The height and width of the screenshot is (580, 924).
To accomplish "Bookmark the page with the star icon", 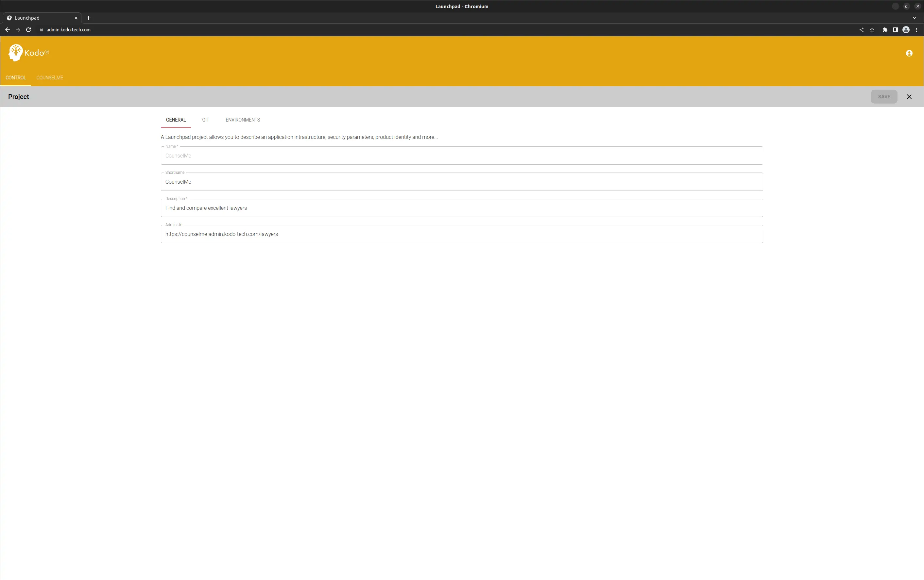I will point(871,29).
